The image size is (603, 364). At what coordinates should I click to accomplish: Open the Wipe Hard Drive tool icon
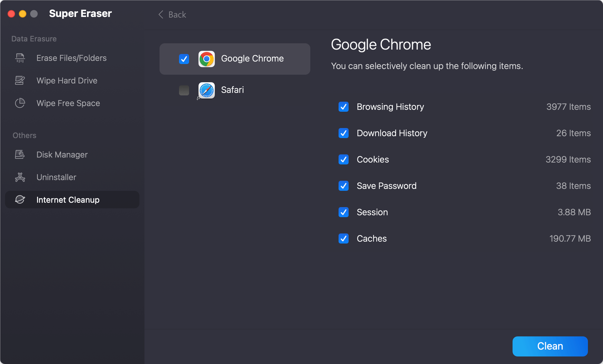point(19,81)
